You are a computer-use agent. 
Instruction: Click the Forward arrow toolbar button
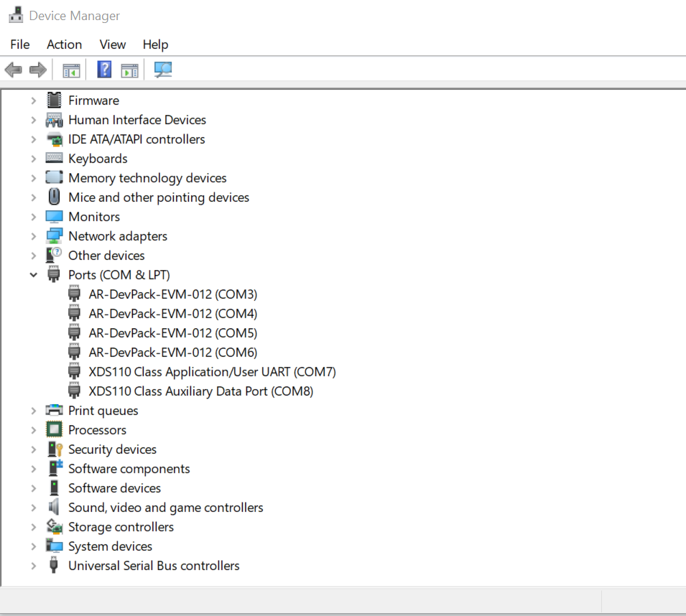37,70
